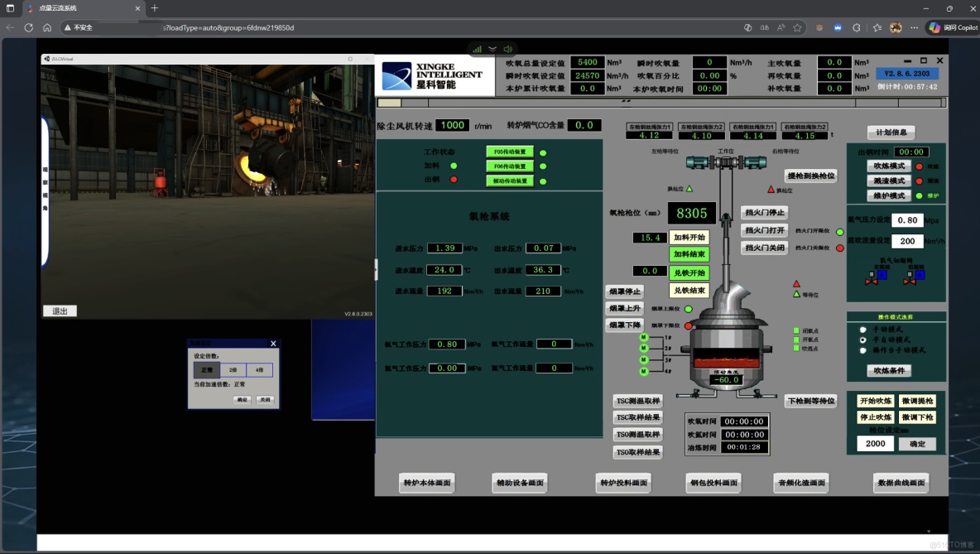The image size is (980, 554).
Task: Choose 操作台手动模式 radio button
Action: point(863,349)
